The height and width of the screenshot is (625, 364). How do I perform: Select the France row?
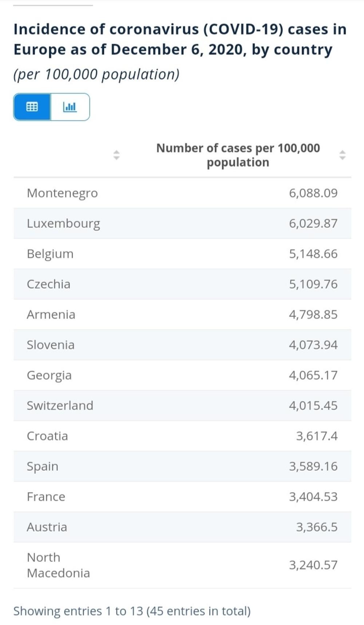click(182, 497)
